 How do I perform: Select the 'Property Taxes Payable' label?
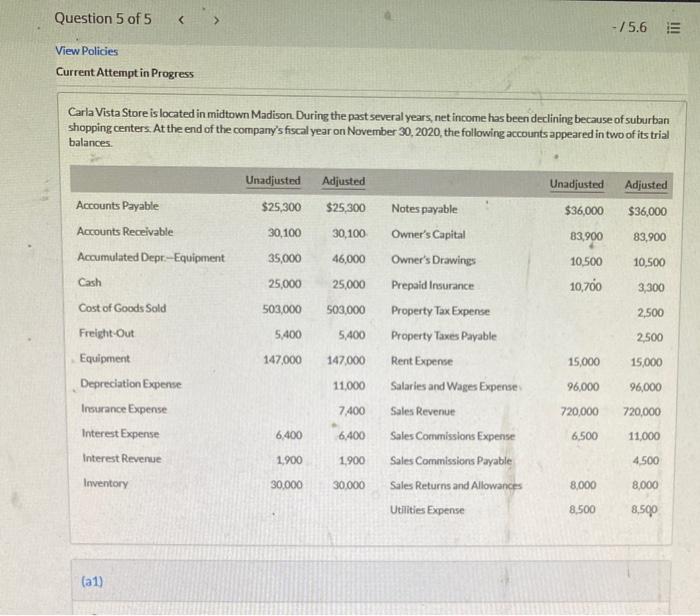click(443, 336)
